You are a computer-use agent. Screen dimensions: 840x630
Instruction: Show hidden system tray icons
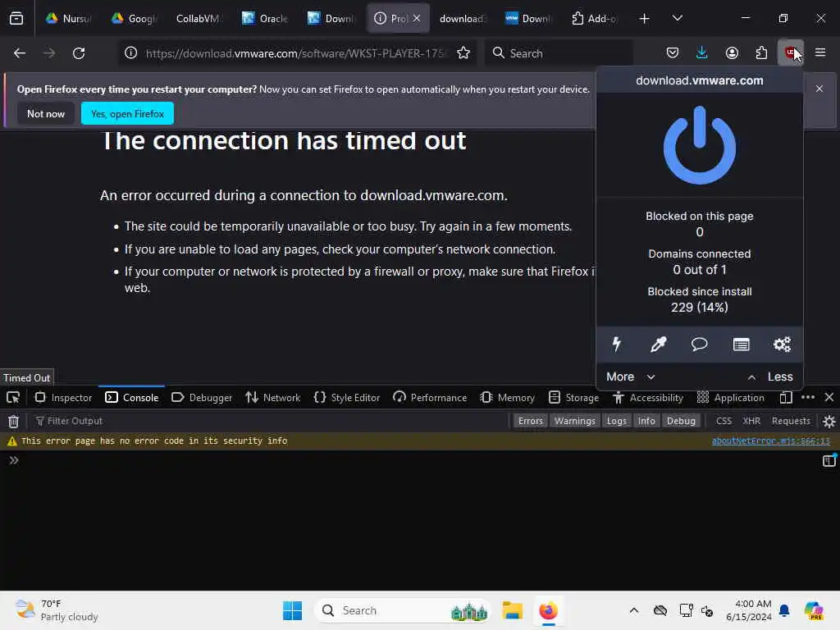[x=634, y=610]
